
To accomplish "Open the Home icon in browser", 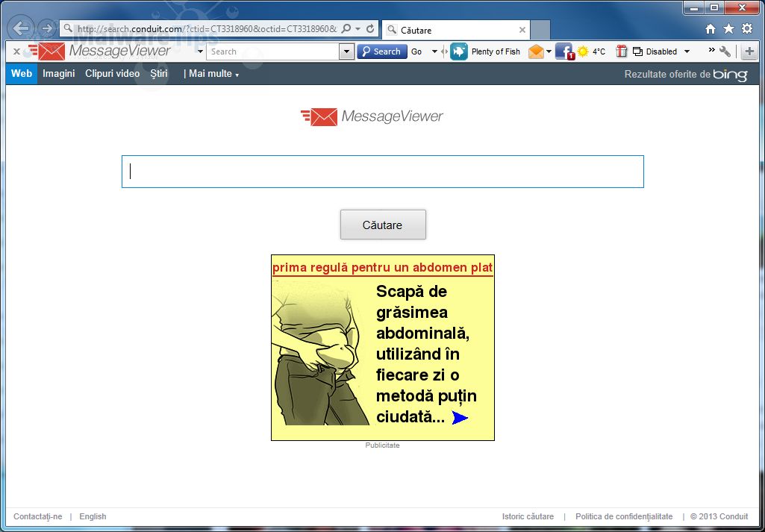I will tap(711, 29).
